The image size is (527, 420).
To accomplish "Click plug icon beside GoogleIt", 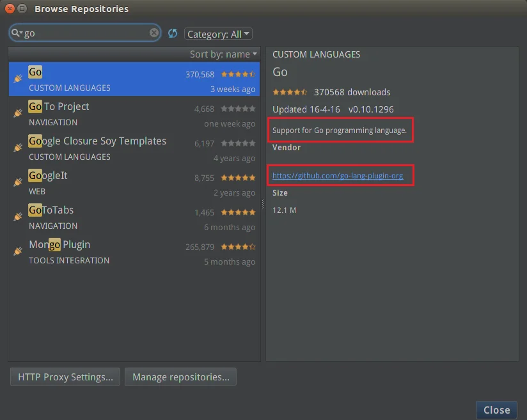I will coord(18,182).
